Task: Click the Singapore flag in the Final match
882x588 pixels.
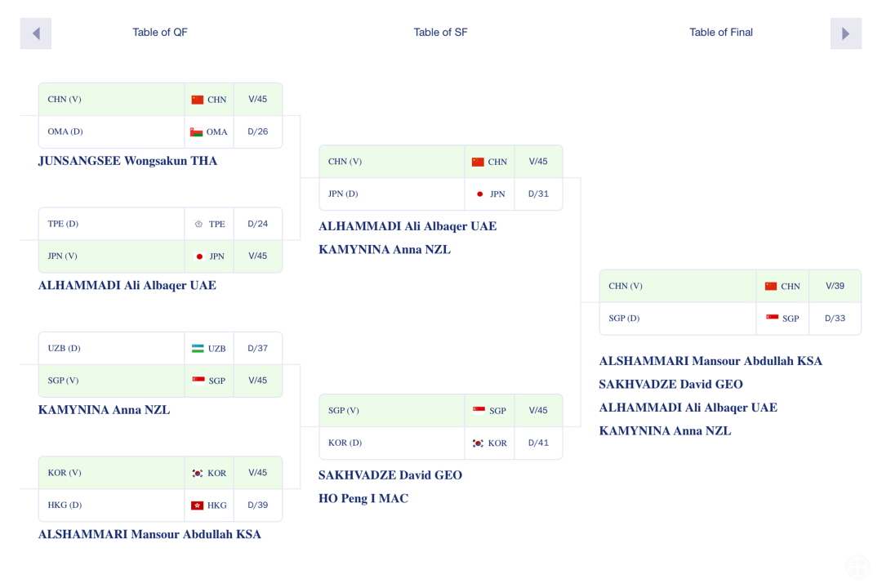Action: pos(772,318)
